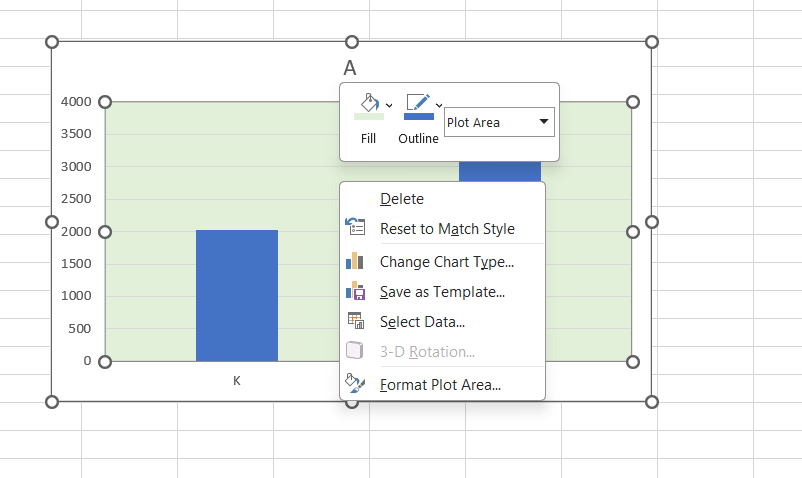Screen dimensions: 802x478
Task: Click the 4000 vertical axis label
Action: pos(76,102)
